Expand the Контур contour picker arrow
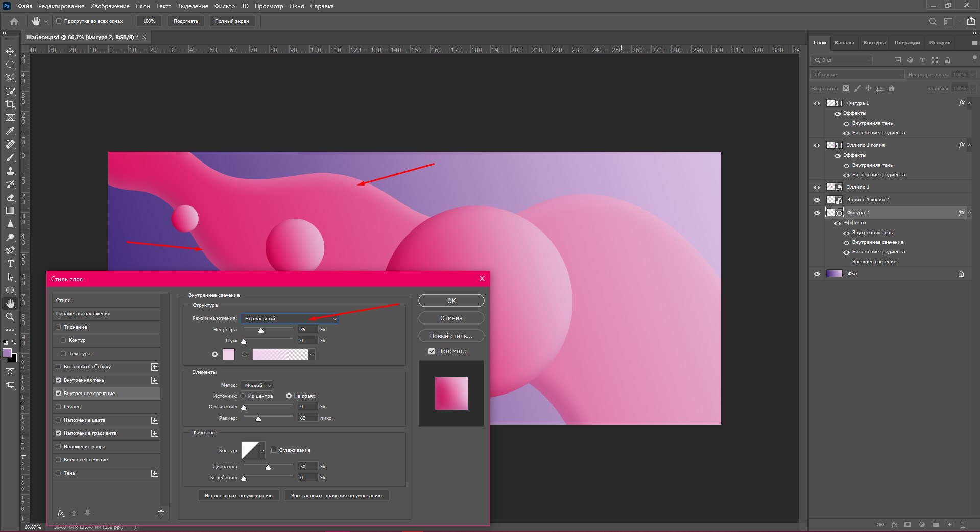980x532 pixels. click(x=262, y=451)
